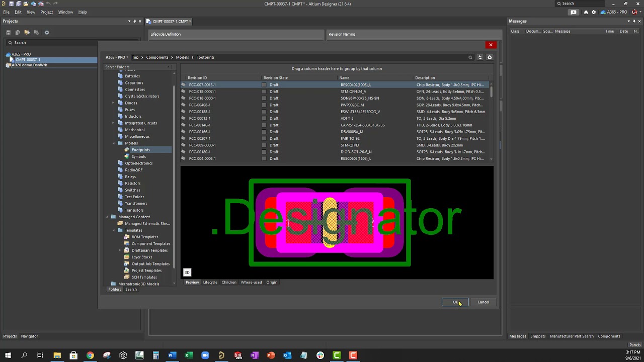
Task: Open the Search tab below folder tree
Action: click(131, 290)
